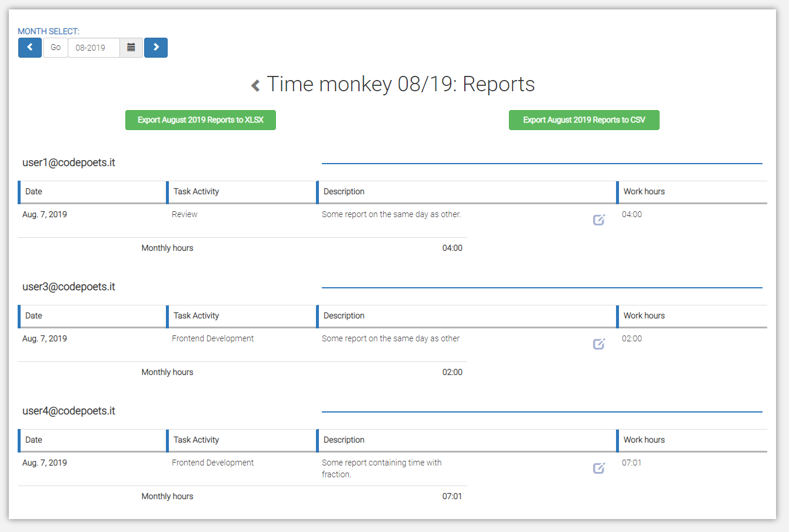Go to next month with right arrow button
The width and height of the screenshot is (789, 532).
[x=156, y=48]
